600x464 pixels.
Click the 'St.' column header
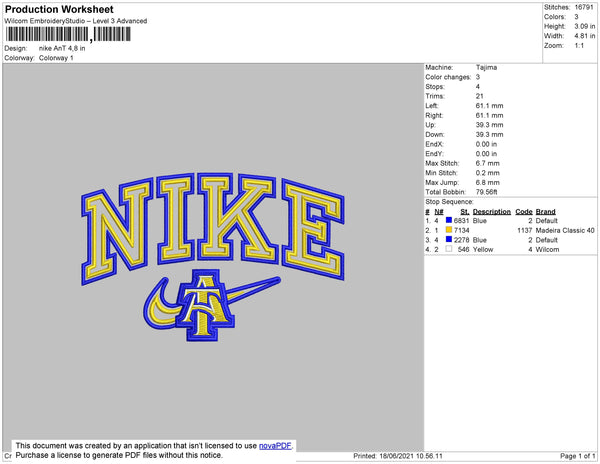(x=465, y=212)
